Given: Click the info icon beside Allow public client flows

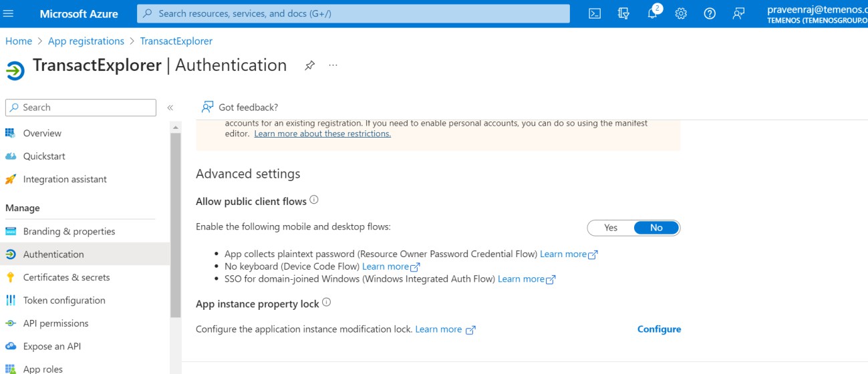Looking at the screenshot, I should coord(314,200).
